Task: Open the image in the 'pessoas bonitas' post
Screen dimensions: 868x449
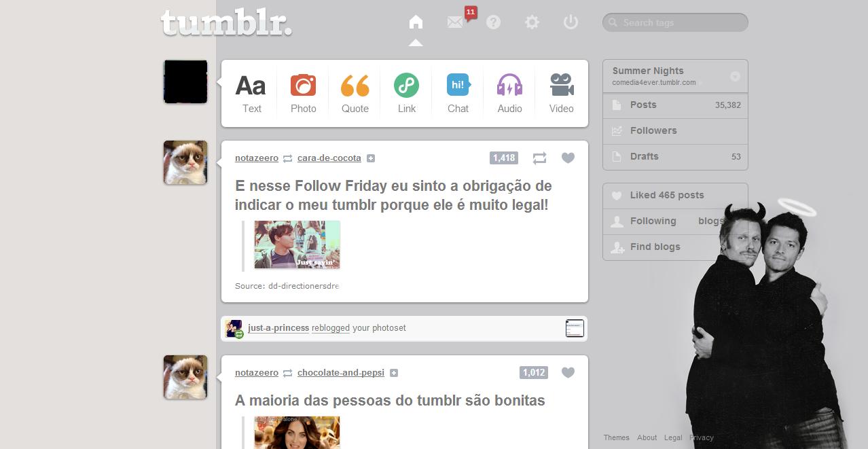Action: (297, 433)
